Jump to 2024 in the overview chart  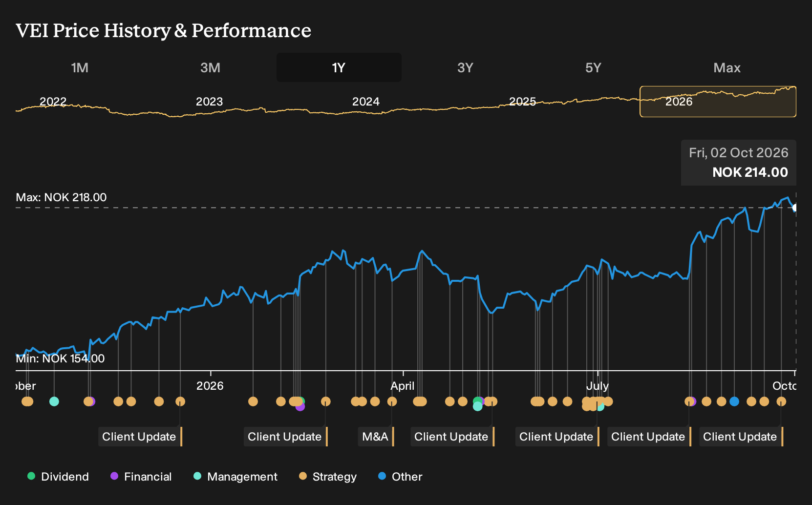[366, 102]
